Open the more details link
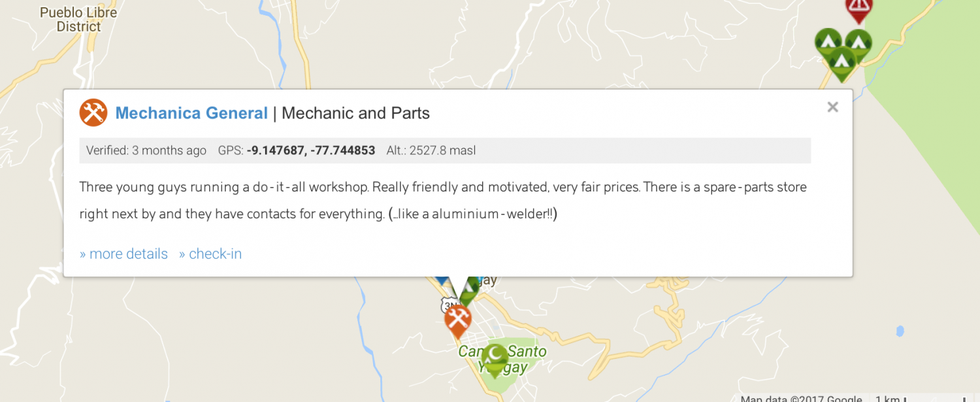980x402 pixels. pos(123,254)
